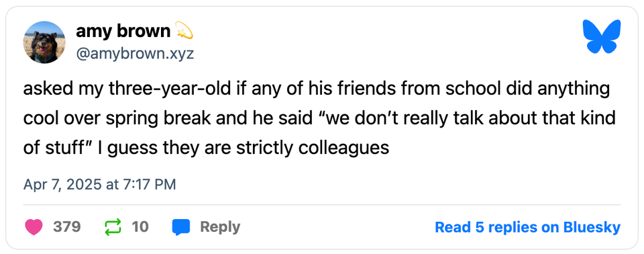The height and width of the screenshot is (254, 644).
Task: Open amy brown's profile via display name
Action: (123, 32)
